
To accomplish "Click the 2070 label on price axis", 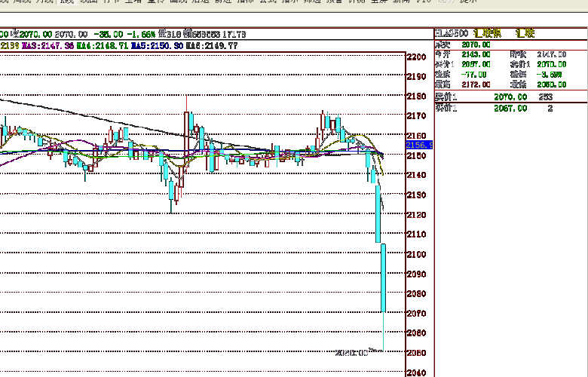I will click(x=417, y=313).
